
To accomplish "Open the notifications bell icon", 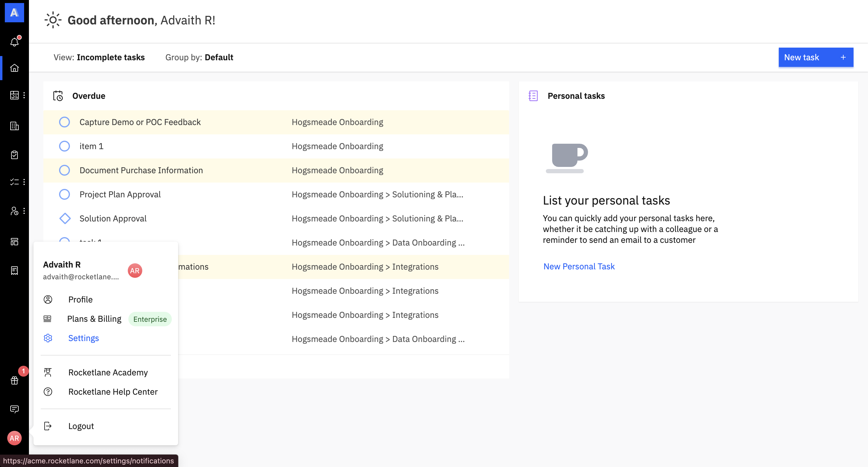I will 14,42.
